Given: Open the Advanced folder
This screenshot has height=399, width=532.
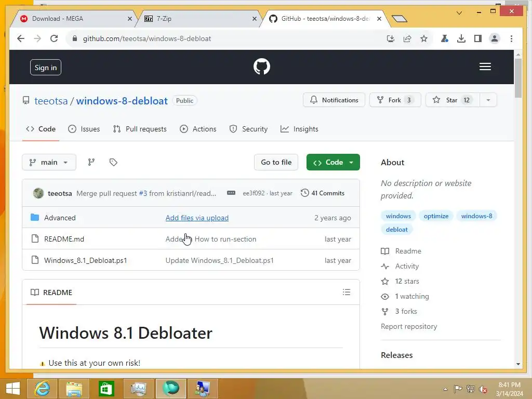Looking at the screenshot, I should (60, 218).
